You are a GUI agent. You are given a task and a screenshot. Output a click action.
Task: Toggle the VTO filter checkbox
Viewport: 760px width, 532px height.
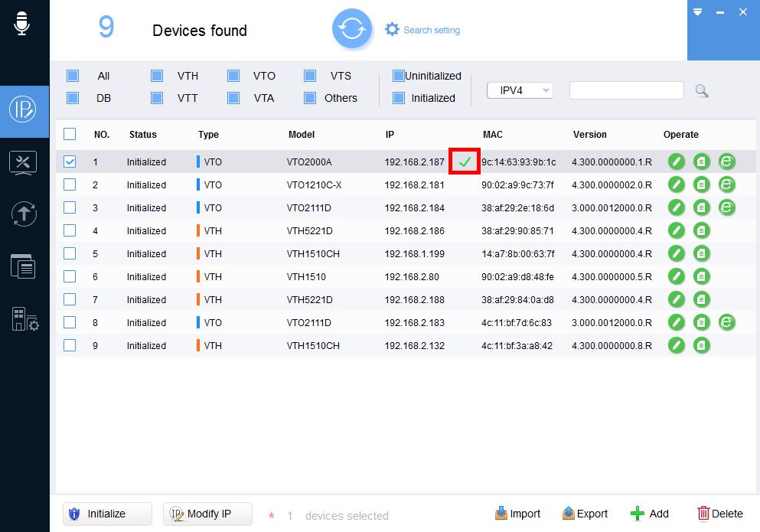tap(233, 76)
